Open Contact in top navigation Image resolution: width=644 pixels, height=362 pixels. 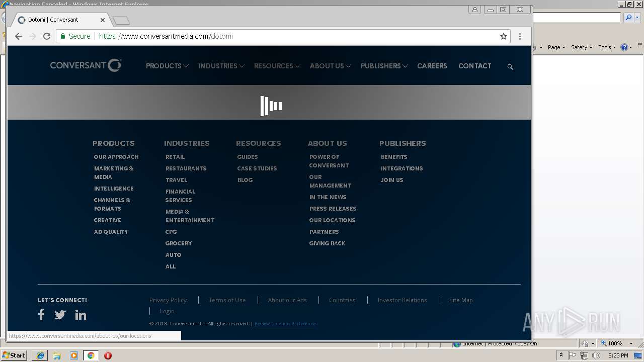pos(475,66)
